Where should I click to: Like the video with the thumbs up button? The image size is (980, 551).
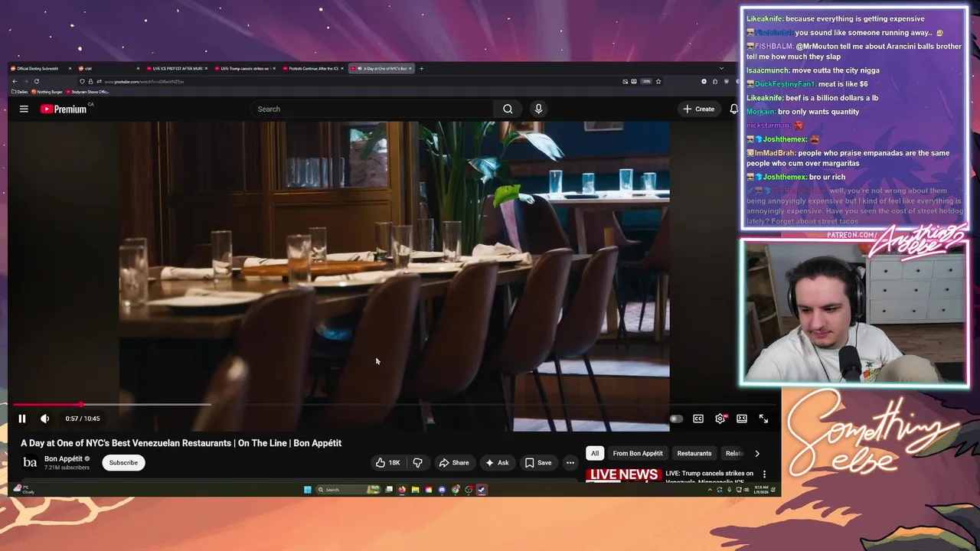(x=388, y=462)
